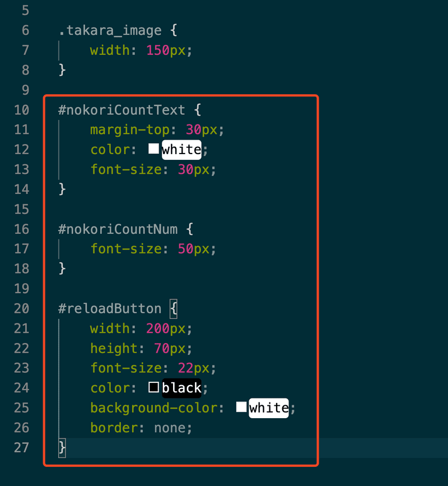The width and height of the screenshot is (448, 486).
Task: Click line number 10 in the gutter
Action: click(x=22, y=110)
